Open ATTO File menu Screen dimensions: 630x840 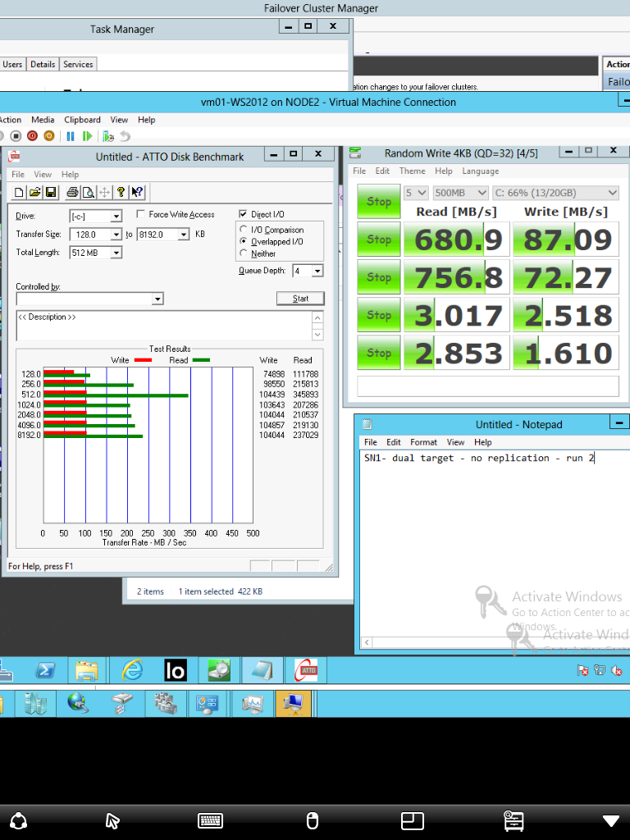(18, 175)
